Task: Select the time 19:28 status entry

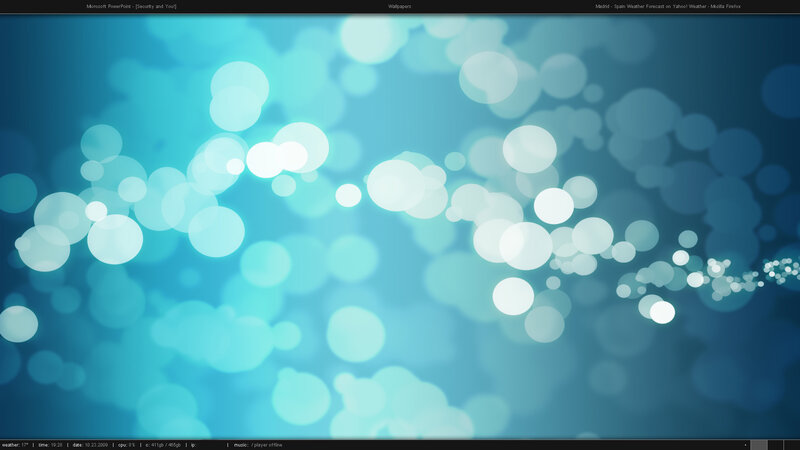Action: pyautogui.click(x=51, y=445)
